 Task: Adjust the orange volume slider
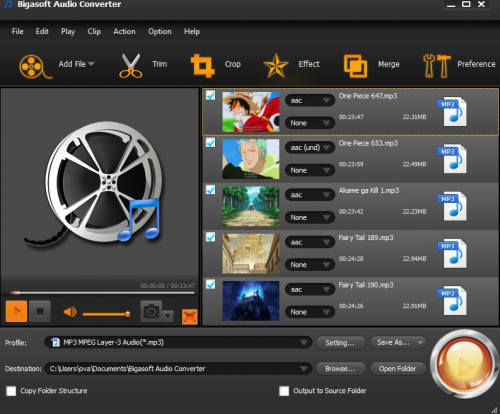pos(106,314)
